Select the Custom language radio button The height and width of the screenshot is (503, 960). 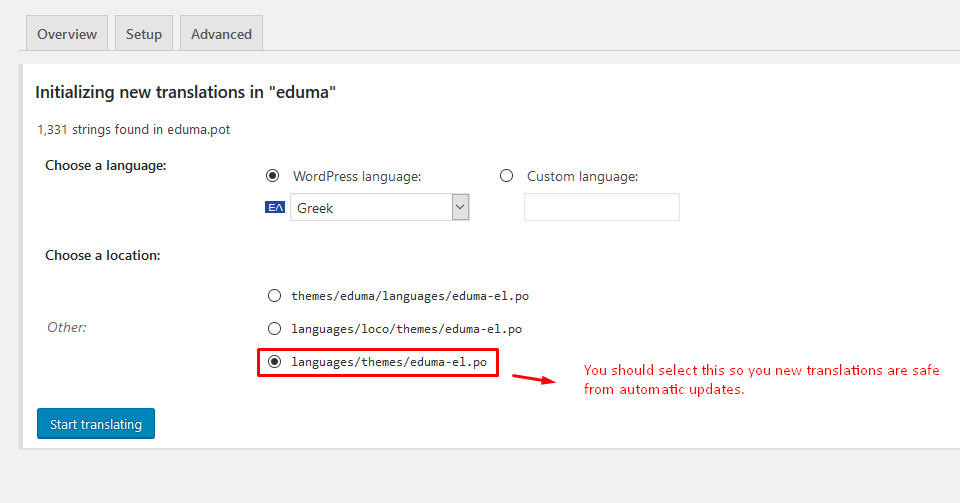[x=506, y=176]
